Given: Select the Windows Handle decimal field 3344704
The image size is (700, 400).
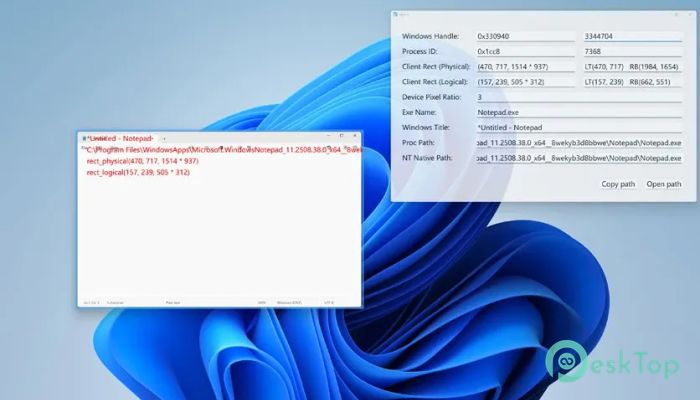Looking at the screenshot, I should pos(633,36).
